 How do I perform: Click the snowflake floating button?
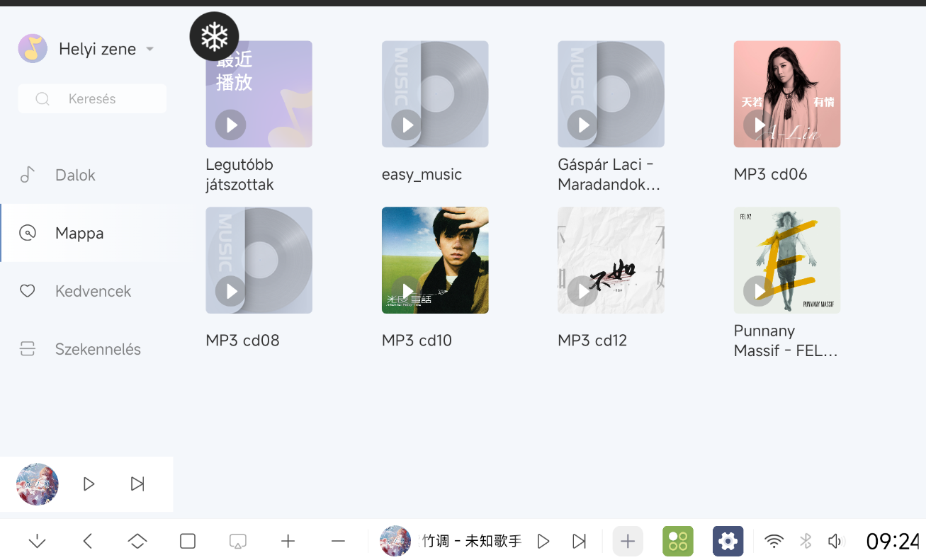(214, 36)
